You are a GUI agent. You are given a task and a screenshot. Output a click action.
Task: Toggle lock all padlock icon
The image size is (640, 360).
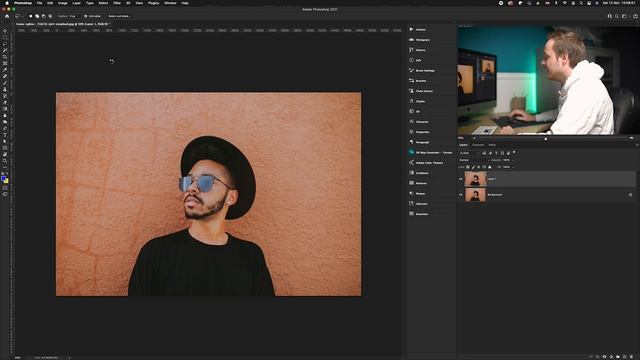click(490, 167)
